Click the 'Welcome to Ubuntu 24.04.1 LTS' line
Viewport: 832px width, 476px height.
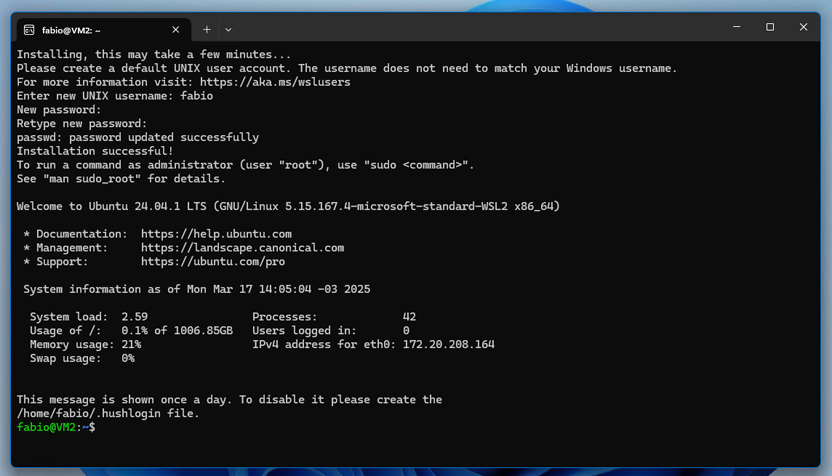pyautogui.click(x=288, y=206)
